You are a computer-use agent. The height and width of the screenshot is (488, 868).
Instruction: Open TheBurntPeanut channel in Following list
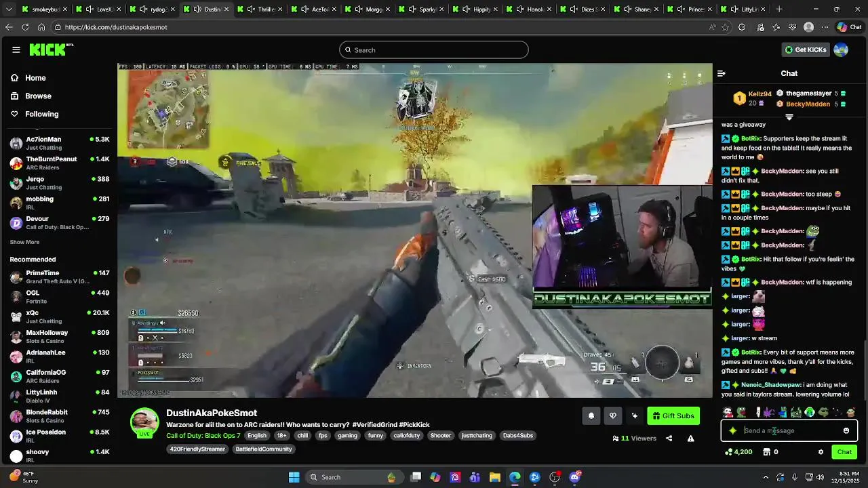coord(60,163)
